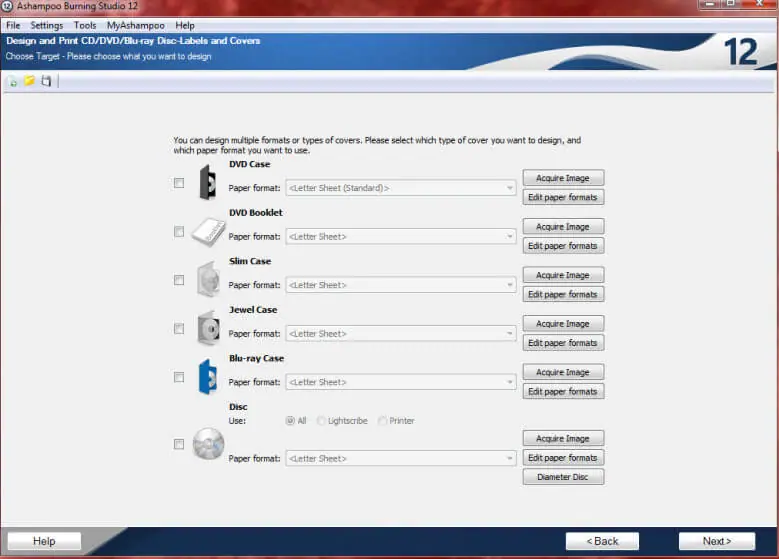The height and width of the screenshot is (559, 779).
Task: Open the DVD Case paper format dropdown
Action: (x=401, y=188)
